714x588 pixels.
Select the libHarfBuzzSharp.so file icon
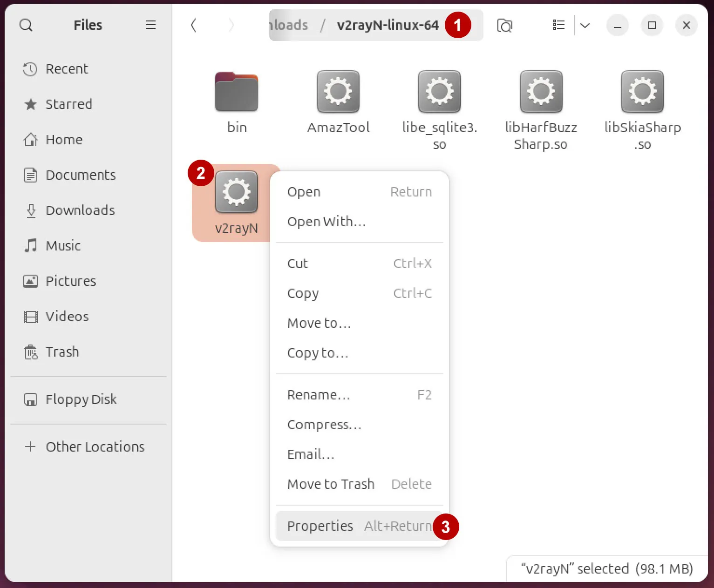[x=541, y=91]
